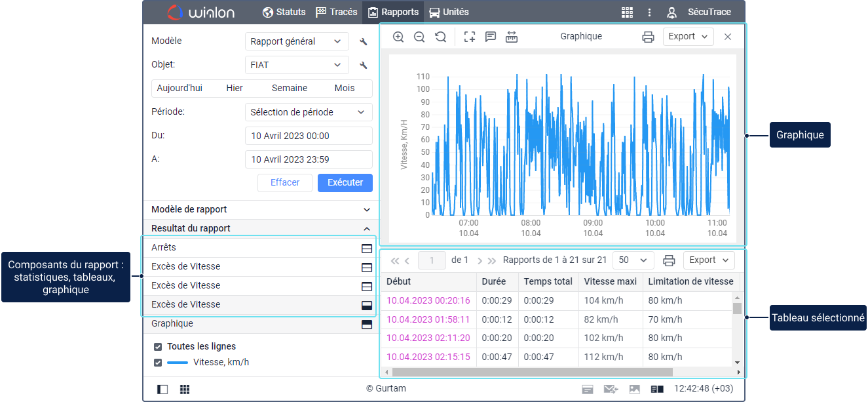Toggle the Graphique result display icon
This screenshot has height=402, width=868.
point(367,324)
